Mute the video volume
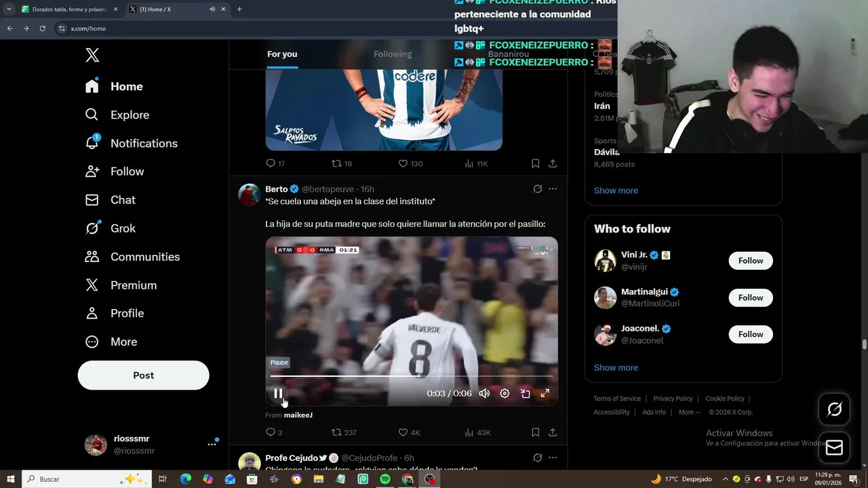Screen dimensions: 868x488 tap(484, 393)
